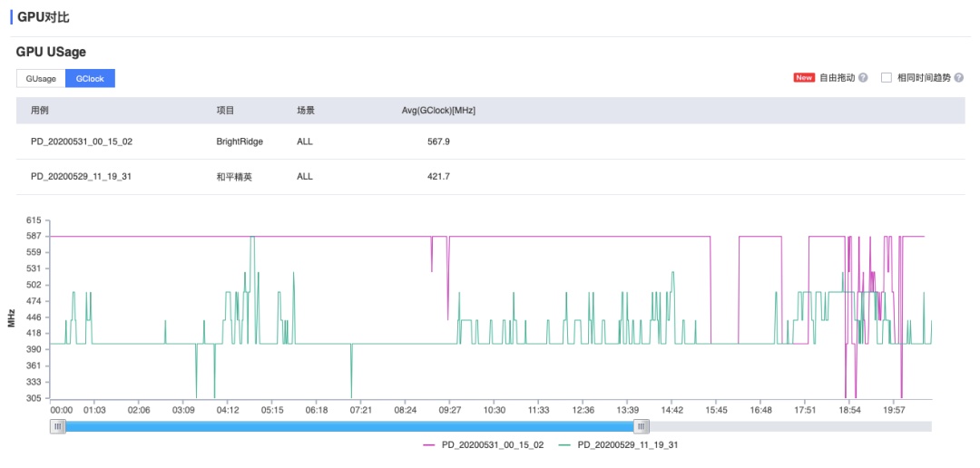Click the 项目 column header

(225, 111)
